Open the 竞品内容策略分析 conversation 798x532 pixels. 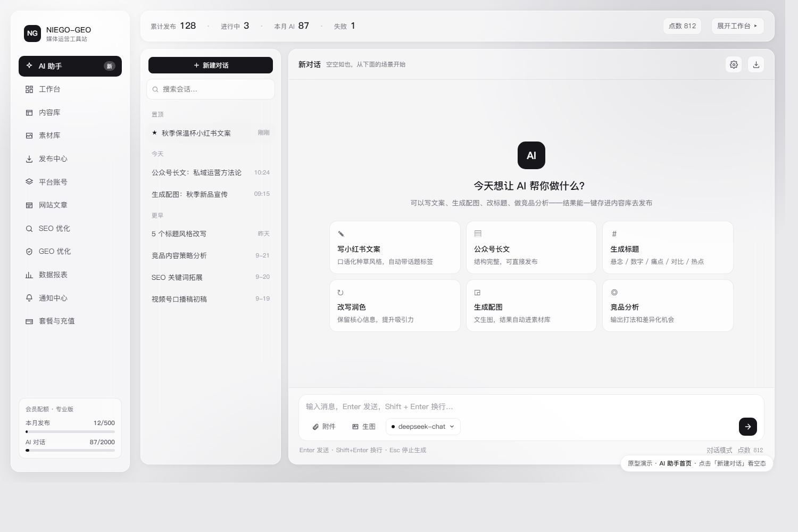(x=211, y=255)
